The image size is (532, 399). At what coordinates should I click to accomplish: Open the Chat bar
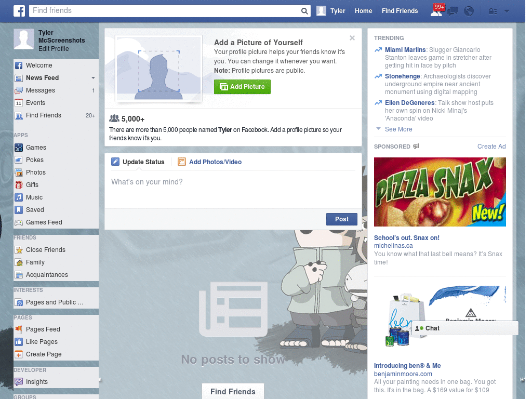(465, 328)
